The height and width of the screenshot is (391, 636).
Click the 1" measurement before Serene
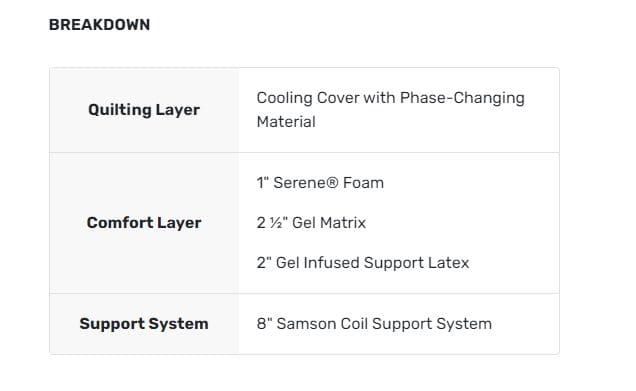[x=263, y=183]
